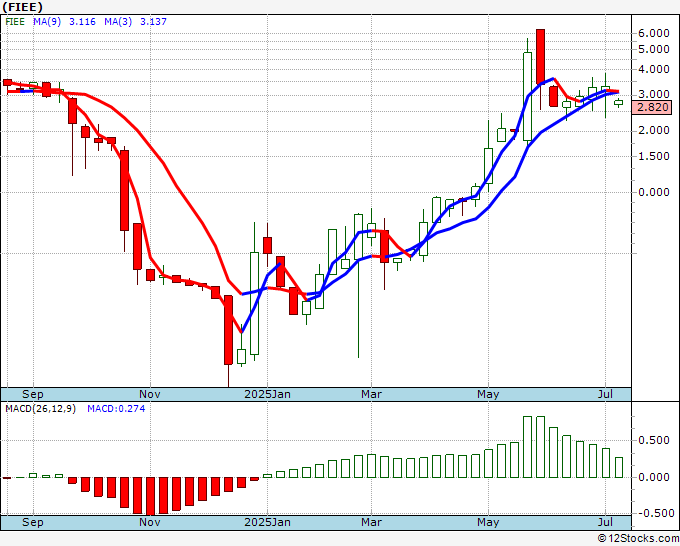The width and height of the screenshot is (680, 546).
Task: Click the final green MACD histogram bar
Action: (x=618, y=468)
